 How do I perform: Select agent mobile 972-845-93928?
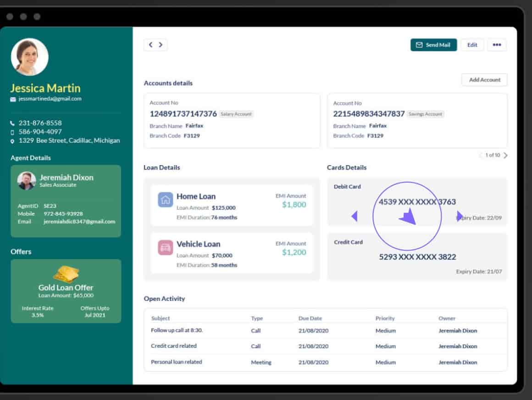click(63, 214)
